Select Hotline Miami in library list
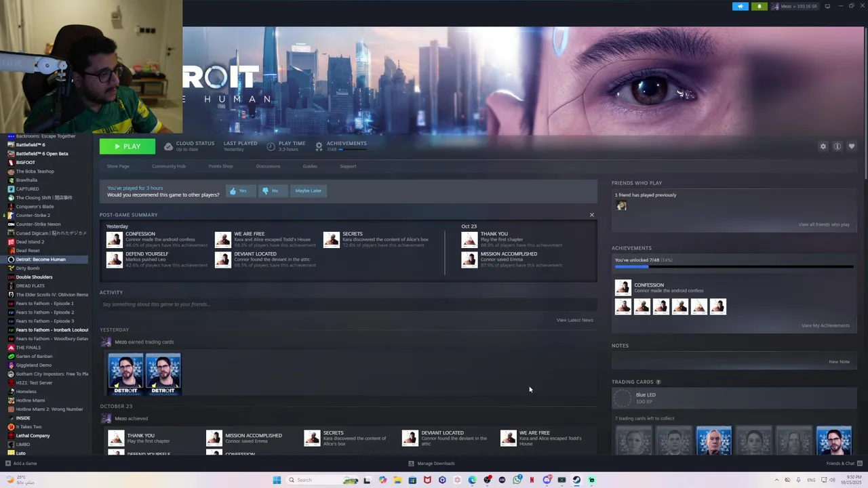 [x=31, y=401]
